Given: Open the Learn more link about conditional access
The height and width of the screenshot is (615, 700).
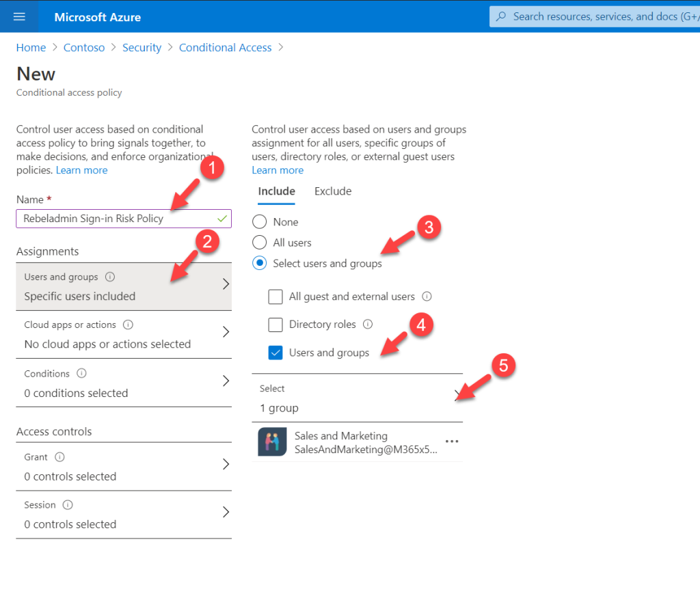Looking at the screenshot, I should point(81,169).
